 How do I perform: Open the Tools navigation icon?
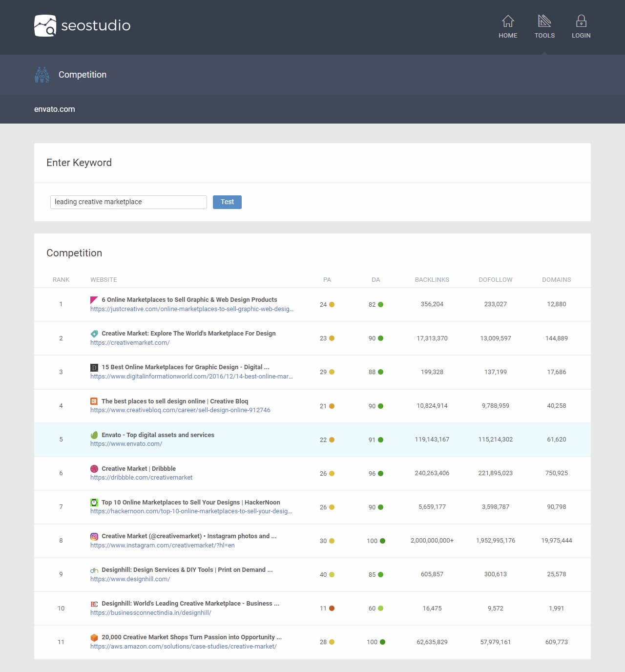544,21
